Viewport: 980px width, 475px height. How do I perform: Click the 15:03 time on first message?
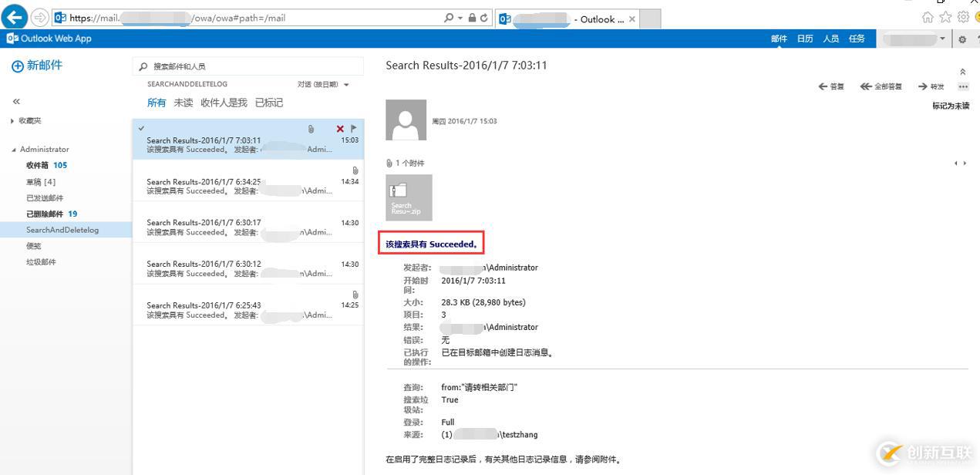tap(350, 140)
